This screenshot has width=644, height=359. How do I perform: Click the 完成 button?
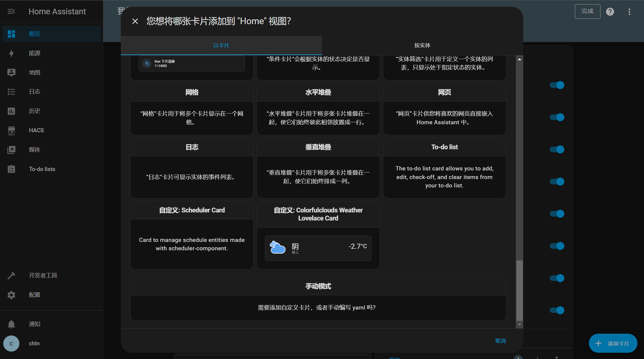[587, 11]
